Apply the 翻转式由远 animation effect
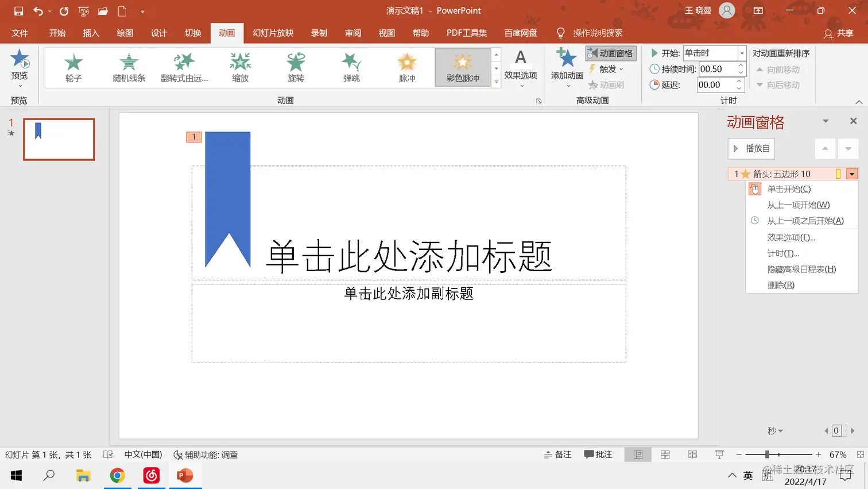This screenshot has width=868, height=489. coord(185,68)
